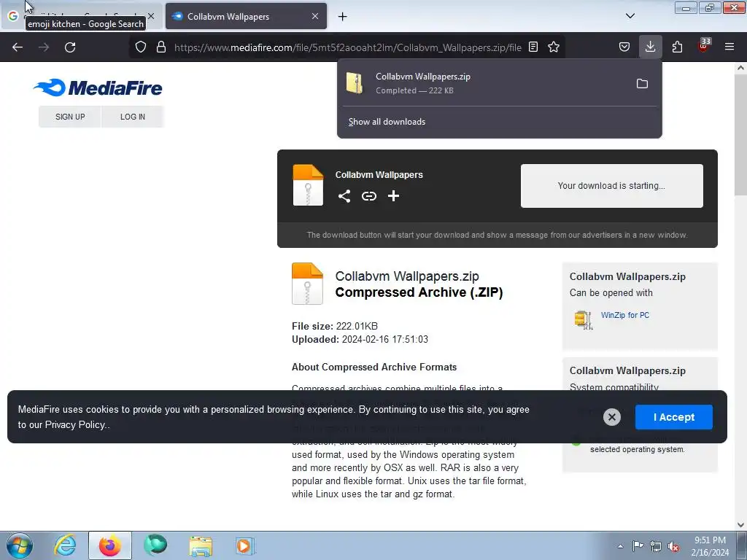
Task: Switch to the emoji kitchen Google Search tab
Action: point(81,16)
